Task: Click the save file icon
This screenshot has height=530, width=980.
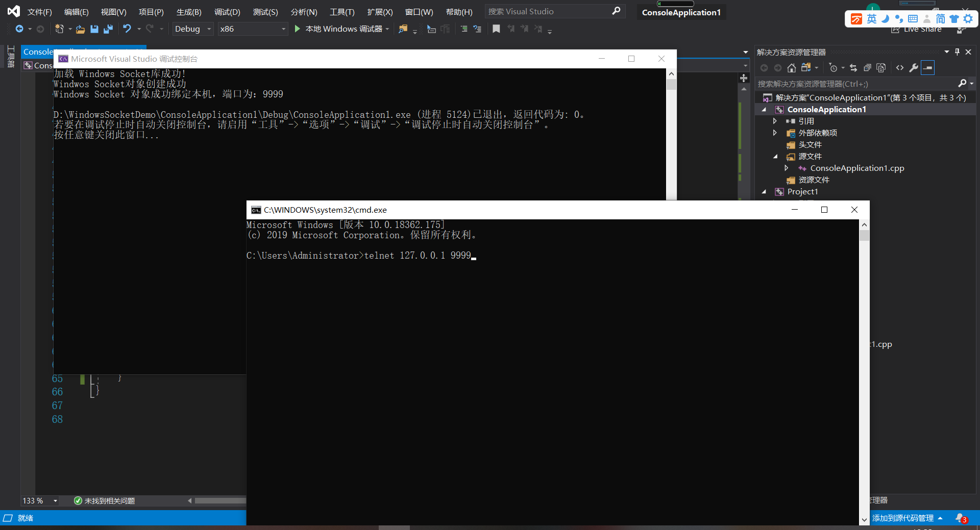Action: point(94,29)
